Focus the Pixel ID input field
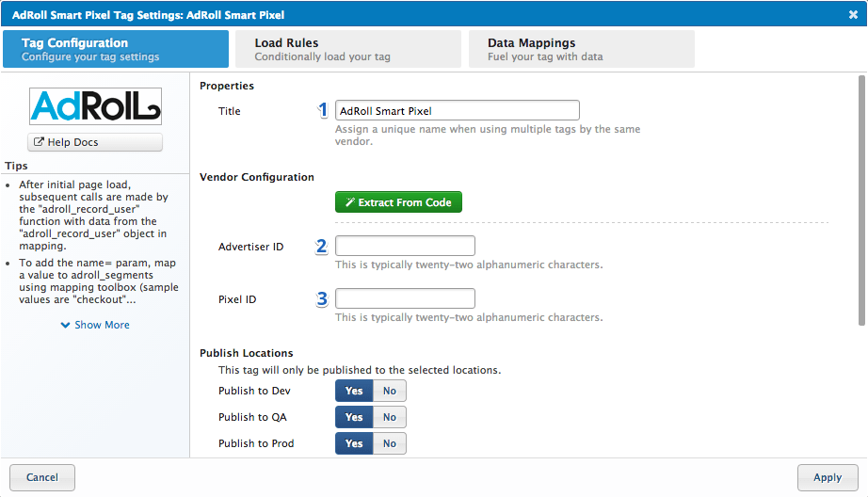 [405, 299]
